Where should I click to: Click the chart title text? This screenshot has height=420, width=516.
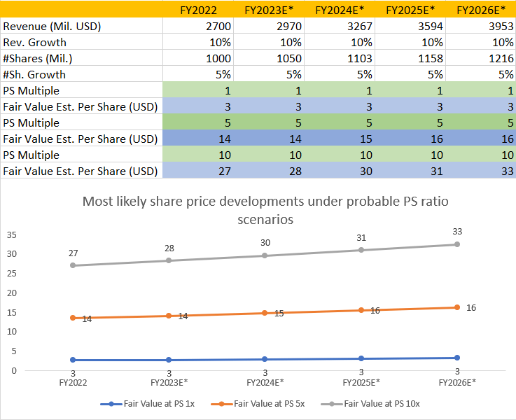(265, 210)
